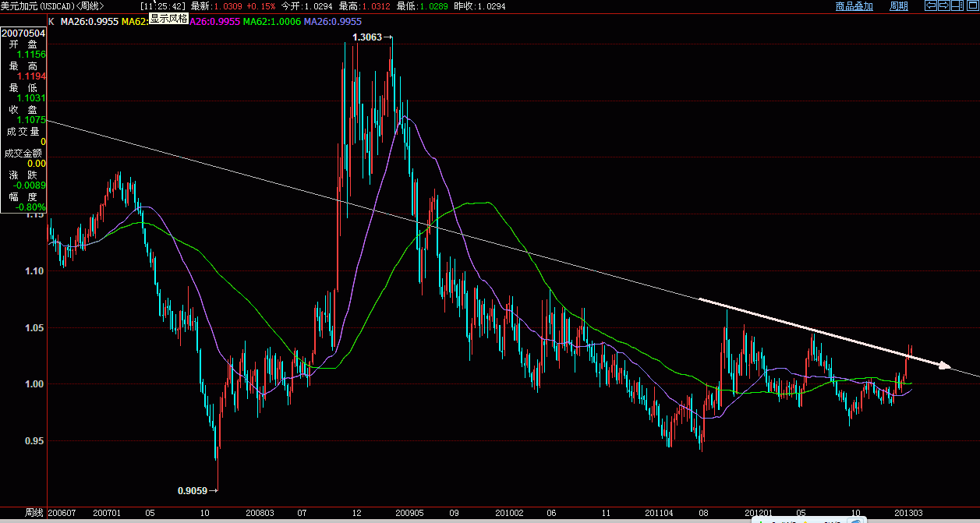Image resolution: width=980 pixels, height=523 pixels.
Task: Click the 201002 date axis label
Action: tap(509, 512)
